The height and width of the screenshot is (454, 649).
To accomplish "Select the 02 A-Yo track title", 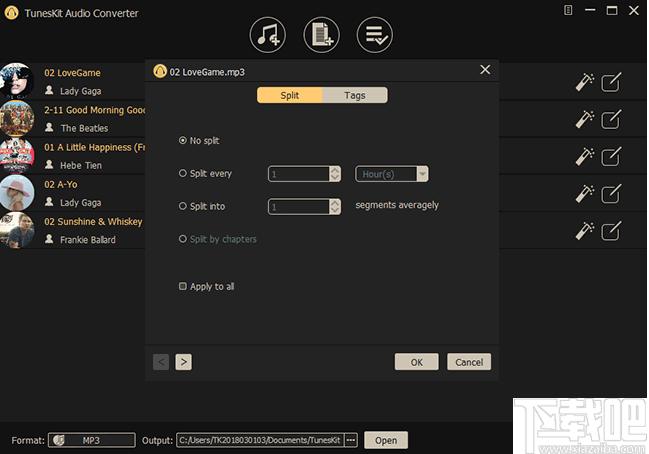I will (61, 185).
